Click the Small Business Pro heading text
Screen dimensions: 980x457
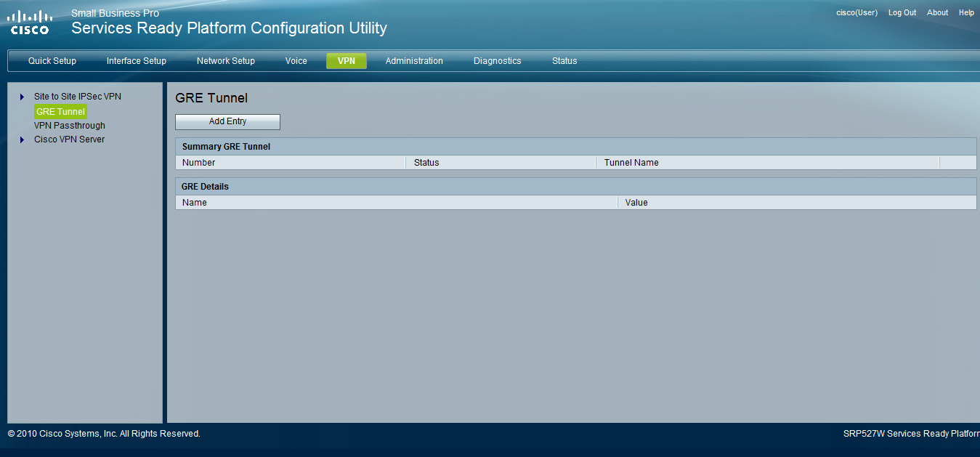click(115, 13)
